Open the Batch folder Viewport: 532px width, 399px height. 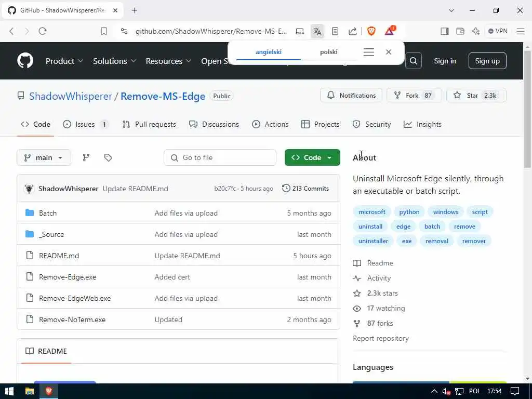(48, 213)
